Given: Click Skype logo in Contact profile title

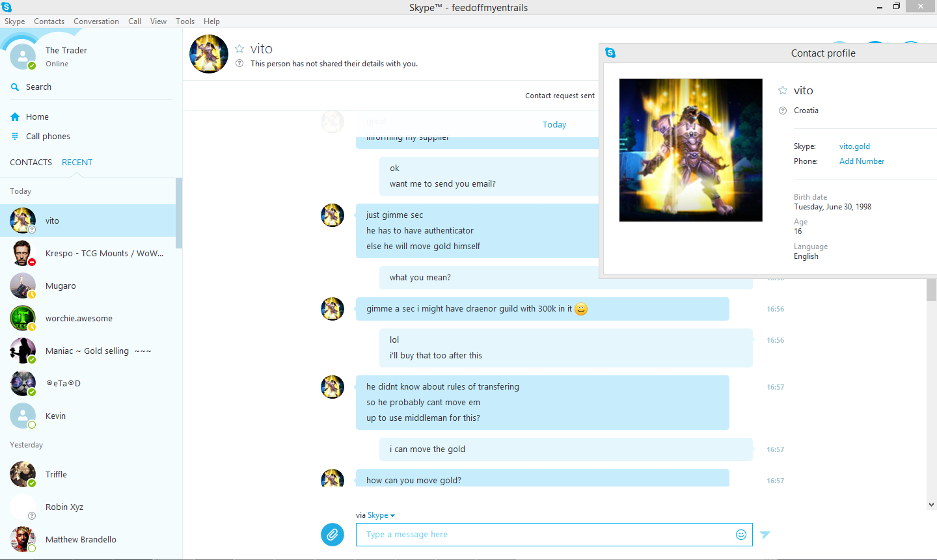Looking at the screenshot, I should [x=610, y=53].
